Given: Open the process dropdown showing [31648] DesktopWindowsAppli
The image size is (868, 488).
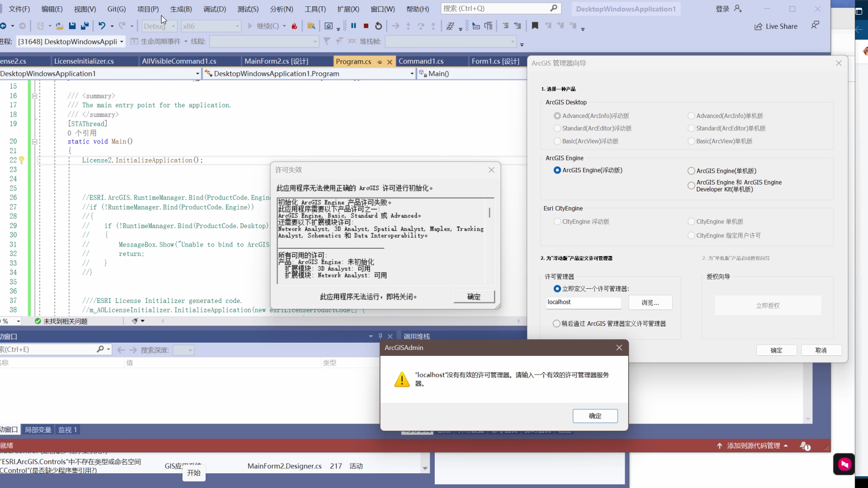Looking at the screenshot, I should 70,42.
